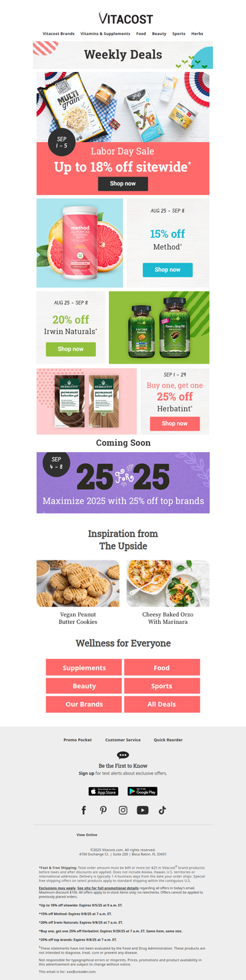Click Shop now on Labor Day Sale
Viewport: 246px width, 980px height.
click(123, 183)
